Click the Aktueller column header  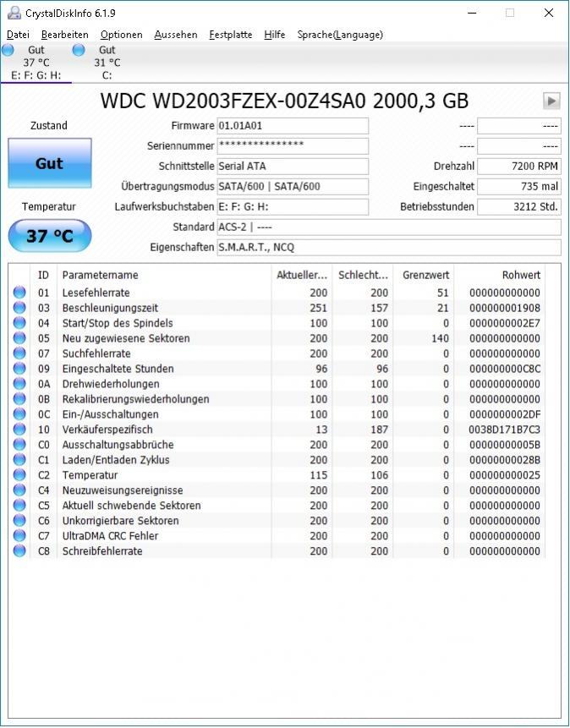302,275
